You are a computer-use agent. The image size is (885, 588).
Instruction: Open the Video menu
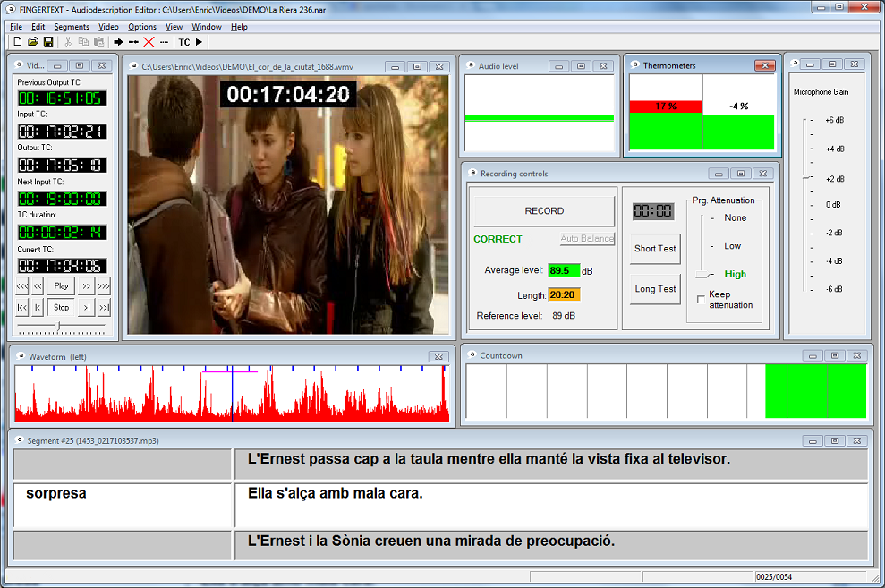(108, 27)
